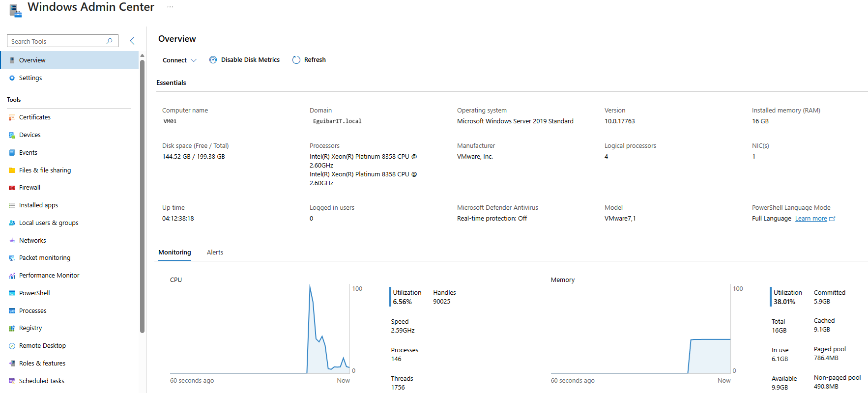868x393 pixels.
Task: Open the ellipsis menu beside the title
Action: pyautogui.click(x=170, y=7)
